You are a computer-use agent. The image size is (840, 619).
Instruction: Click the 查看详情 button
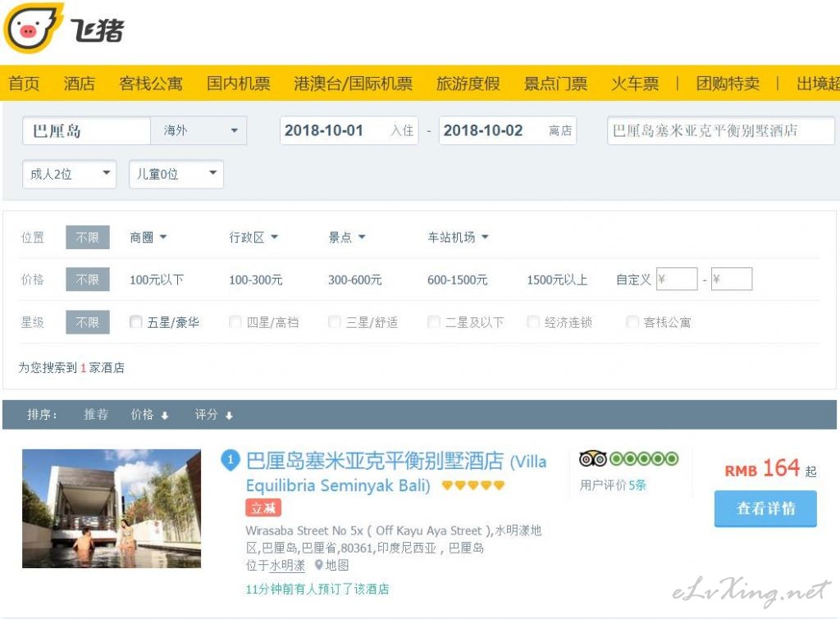click(x=765, y=508)
